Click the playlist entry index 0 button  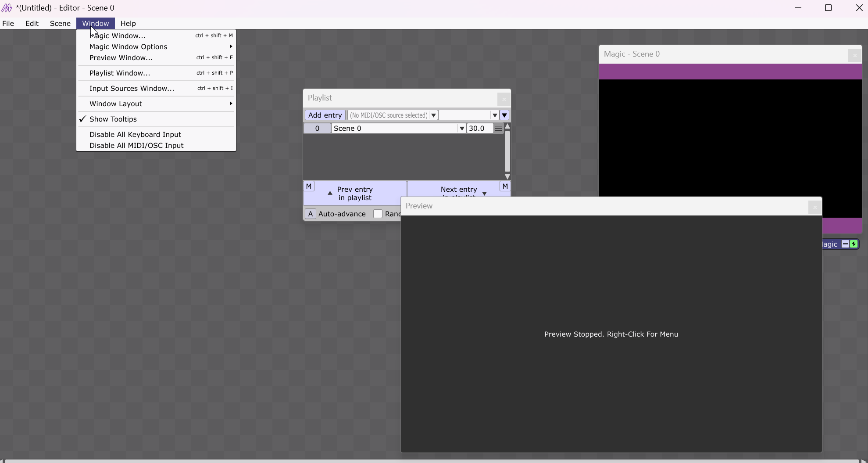pyautogui.click(x=317, y=128)
